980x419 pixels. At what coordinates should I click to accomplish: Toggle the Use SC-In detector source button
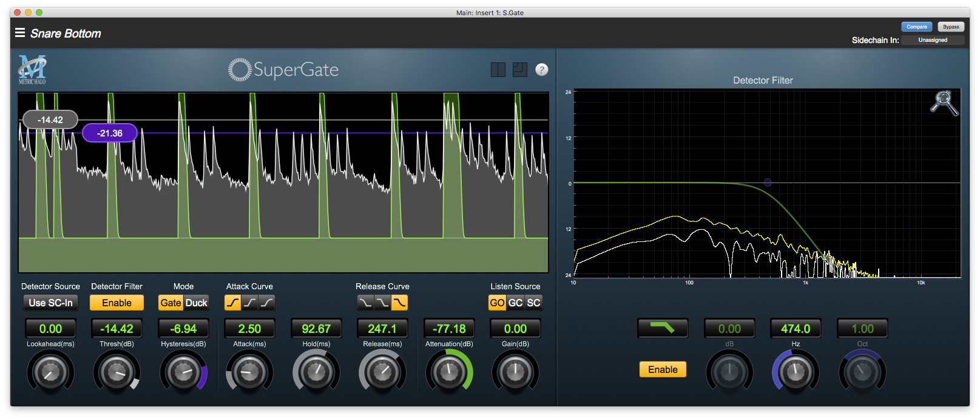click(x=50, y=303)
